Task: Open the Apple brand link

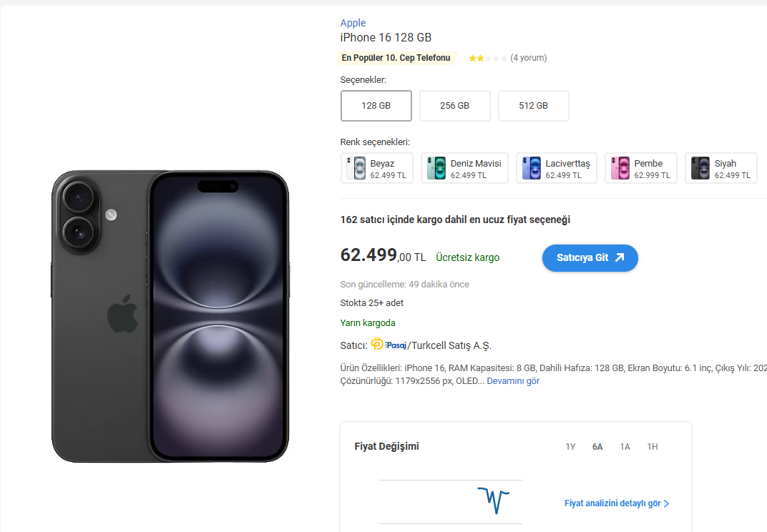Action: 353,23
